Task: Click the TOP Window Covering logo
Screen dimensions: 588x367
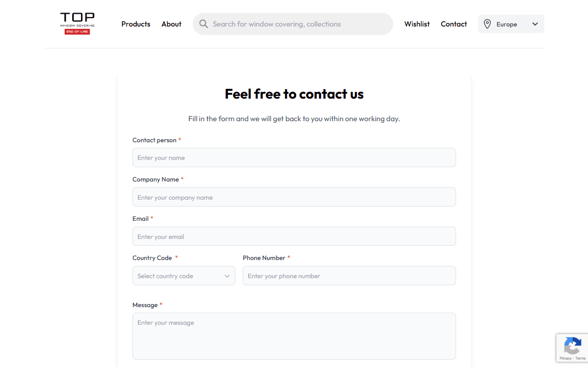Action: pyautogui.click(x=77, y=24)
